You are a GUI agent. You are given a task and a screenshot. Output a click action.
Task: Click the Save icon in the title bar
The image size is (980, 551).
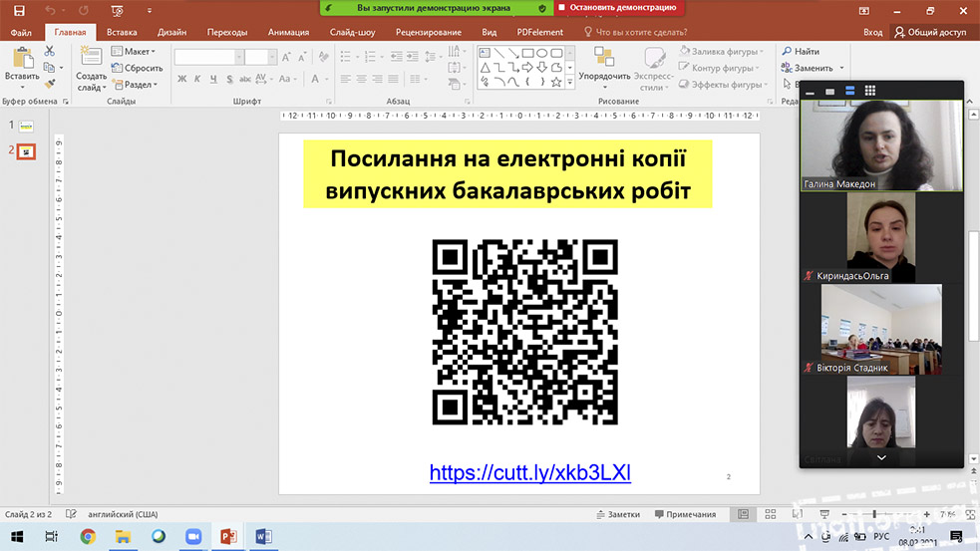click(x=19, y=11)
